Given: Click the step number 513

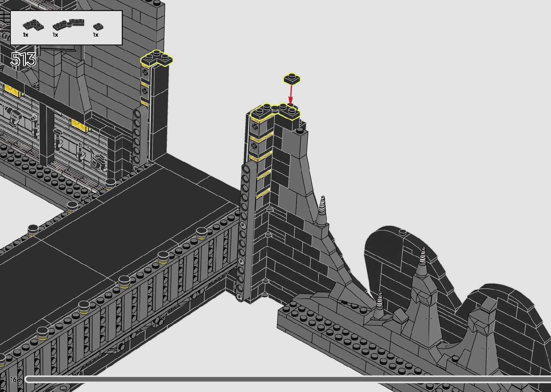Looking at the screenshot, I should tap(23, 59).
